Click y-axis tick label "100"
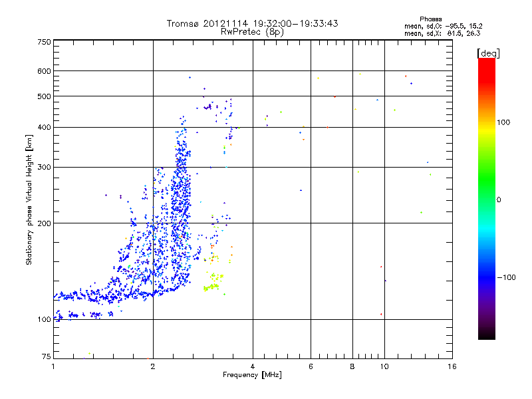 click(x=45, y=319)
